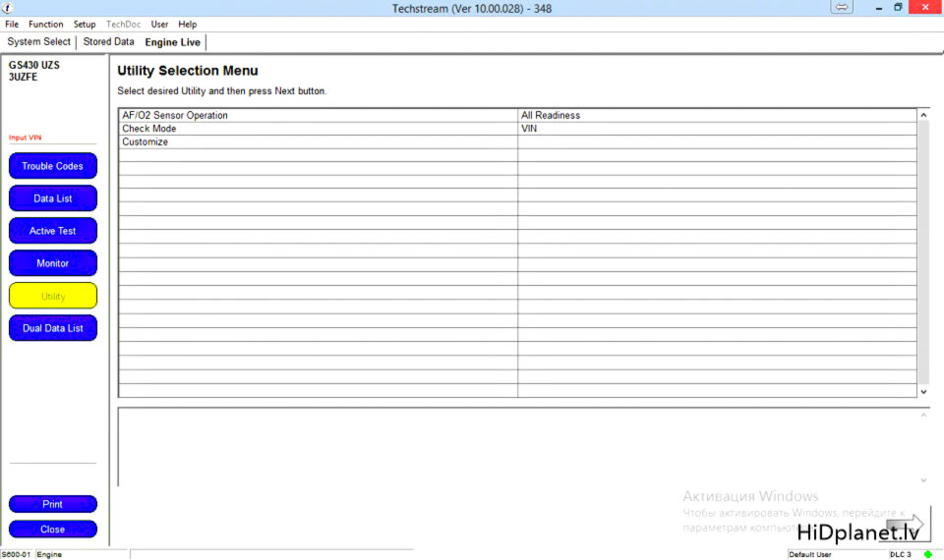This screenshot has width=944, height=560.
Task: Open the Trouble Codes screen
Action: 53,166
